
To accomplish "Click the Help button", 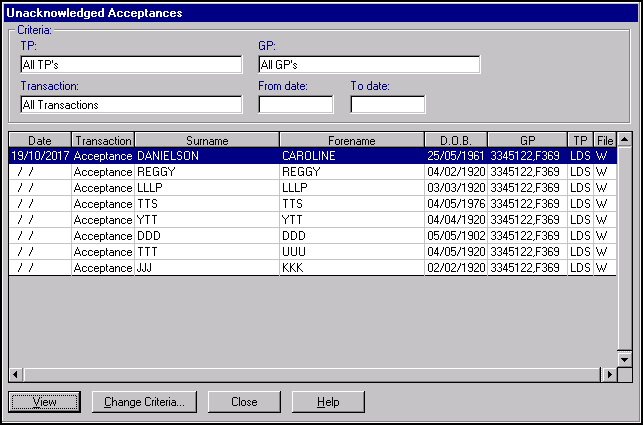I will (328, 402).
